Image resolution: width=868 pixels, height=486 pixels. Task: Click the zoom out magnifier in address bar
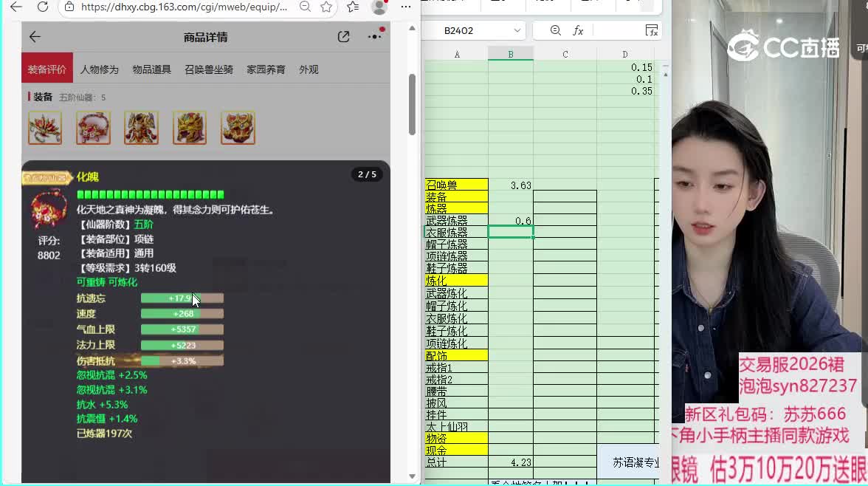click(x=305, y=7)
